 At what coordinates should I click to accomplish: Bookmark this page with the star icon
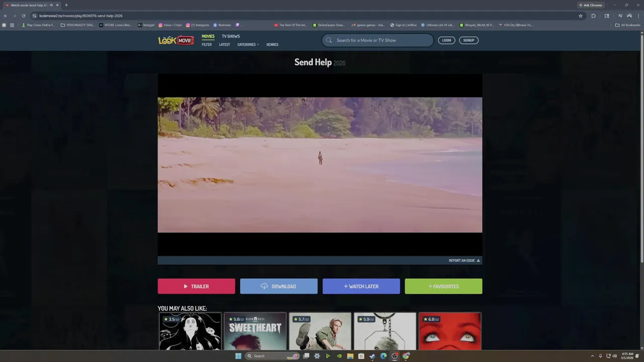click(x=581, y=16)
